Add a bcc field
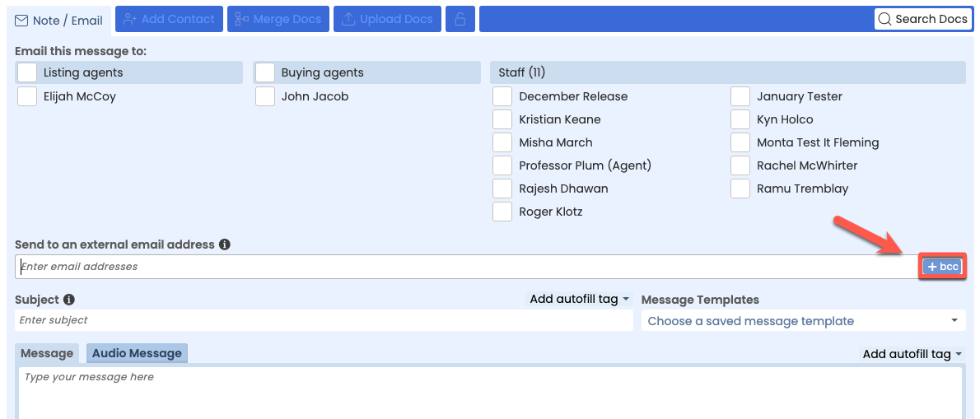Image resolution: width=980 pixels, height=419 pixels. pos(942,267)
